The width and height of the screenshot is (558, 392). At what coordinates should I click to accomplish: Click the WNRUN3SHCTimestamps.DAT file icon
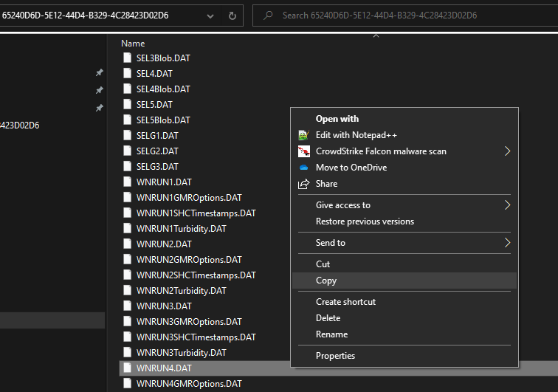127,337
